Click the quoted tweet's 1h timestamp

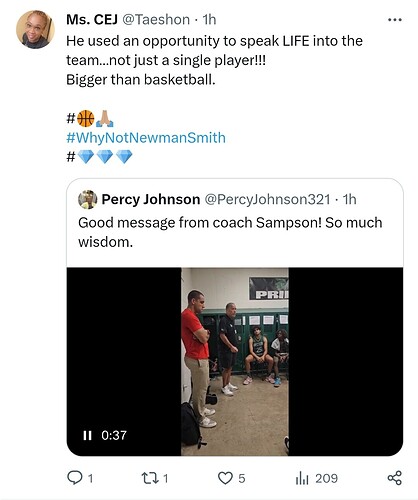(350, 199)
